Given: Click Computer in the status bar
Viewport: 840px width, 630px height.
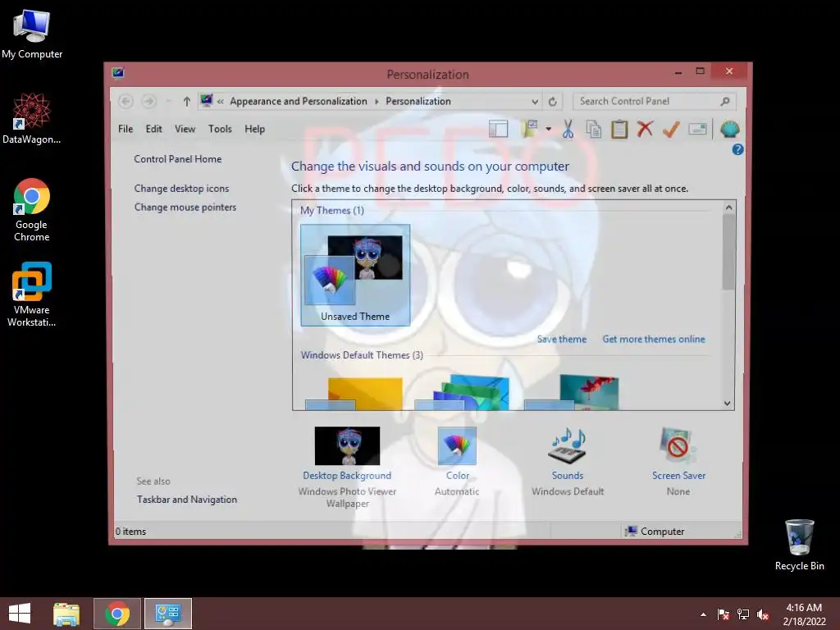Looking at the screenshot, I should [x=655, y=532].
